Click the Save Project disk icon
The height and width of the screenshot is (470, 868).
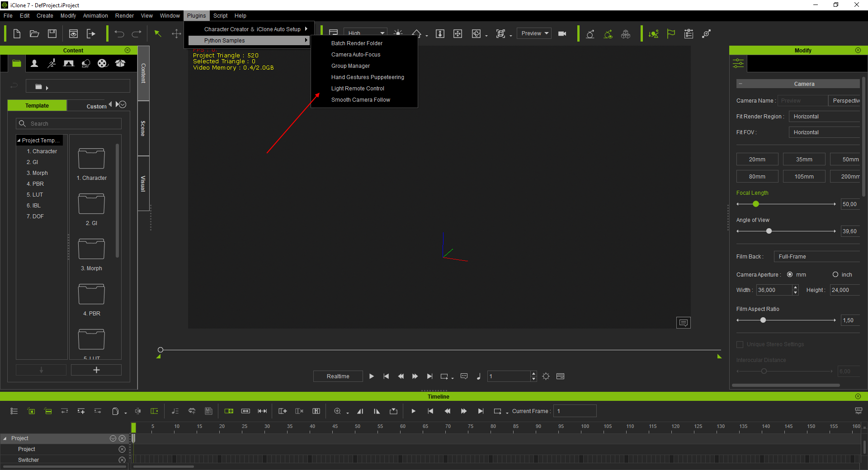point(52,33)
